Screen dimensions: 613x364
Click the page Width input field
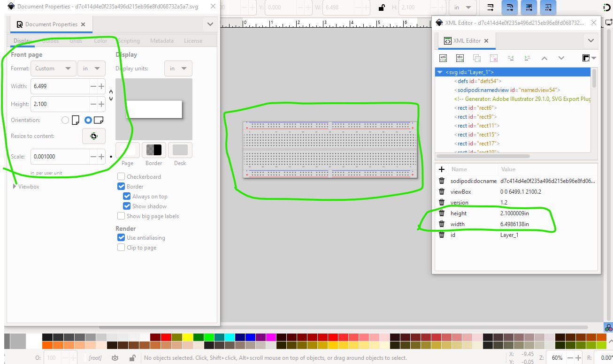[x=60, y=86]
